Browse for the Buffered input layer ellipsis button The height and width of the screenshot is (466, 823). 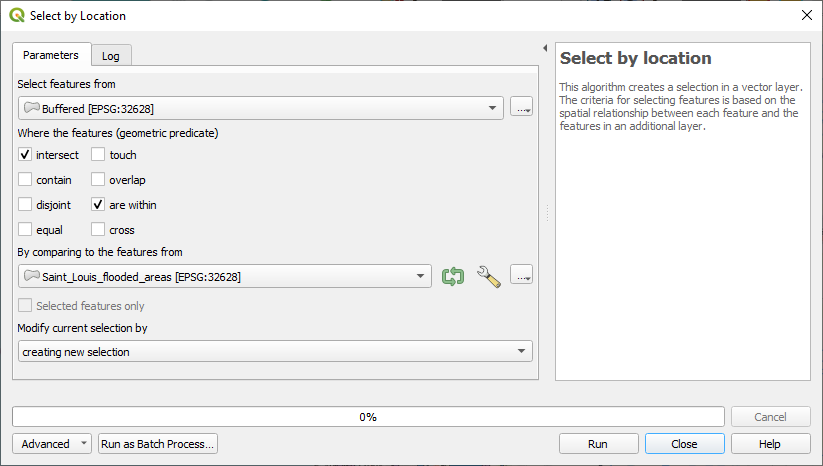(x=521, y=108)
